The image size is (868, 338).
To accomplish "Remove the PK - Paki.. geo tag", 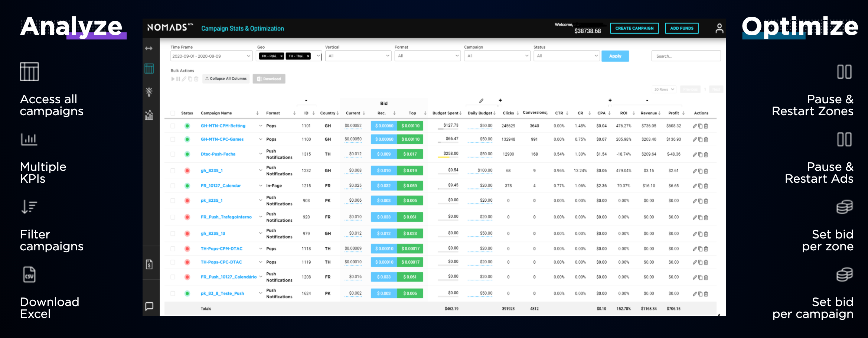I will tap(281, 56).
